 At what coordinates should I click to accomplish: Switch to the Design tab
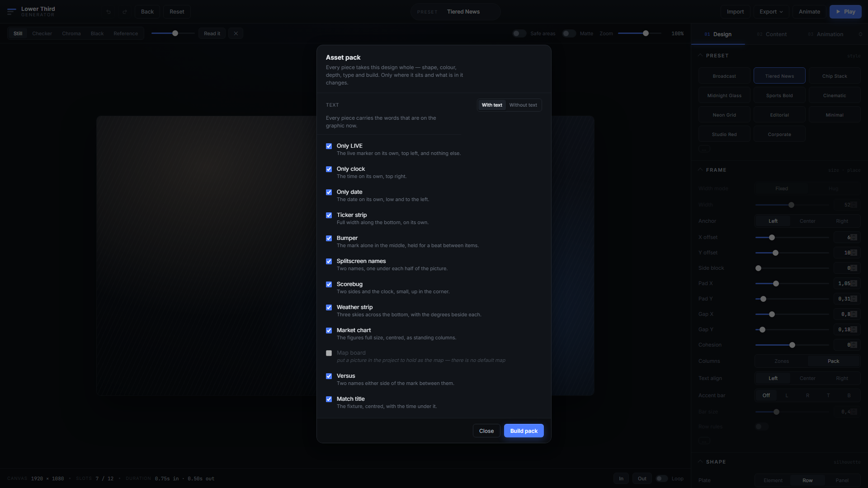[x=718, y=34]
